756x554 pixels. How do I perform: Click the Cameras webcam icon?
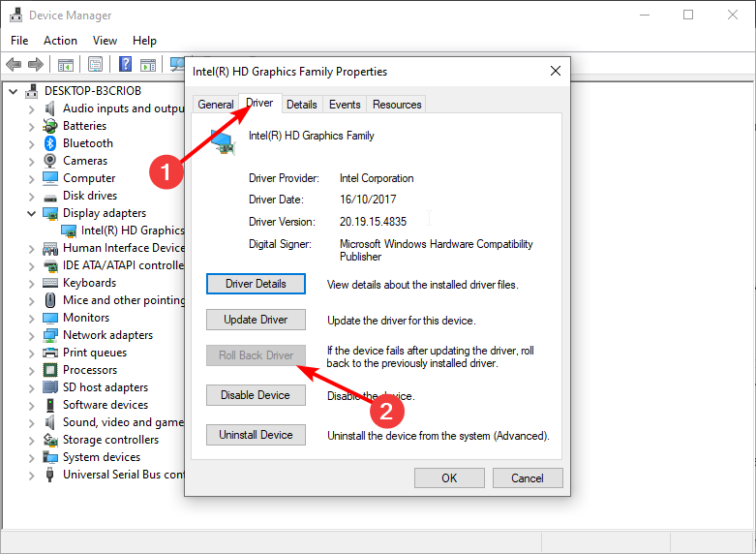pyautogui.click(x=49, y=161)
